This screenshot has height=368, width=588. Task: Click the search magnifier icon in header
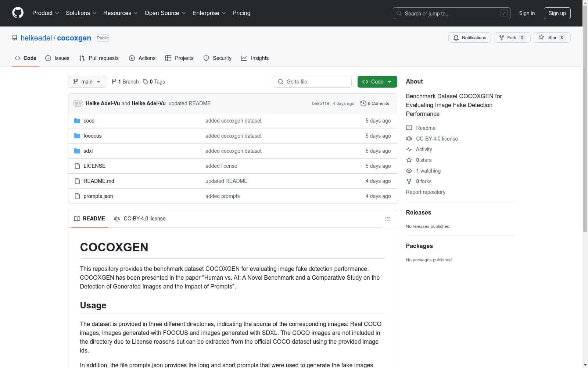pos(399,13)
